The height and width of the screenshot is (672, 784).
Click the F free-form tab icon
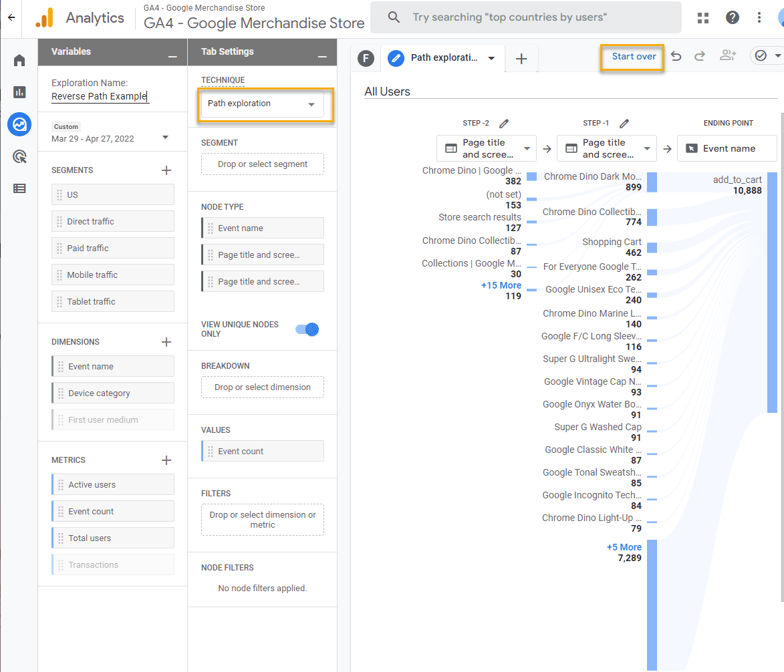pos(366,59)
